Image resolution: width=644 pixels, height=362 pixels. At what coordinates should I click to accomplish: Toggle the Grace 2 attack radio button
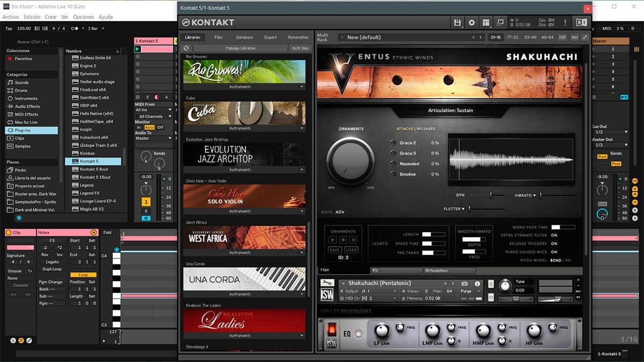click(393, 143)
